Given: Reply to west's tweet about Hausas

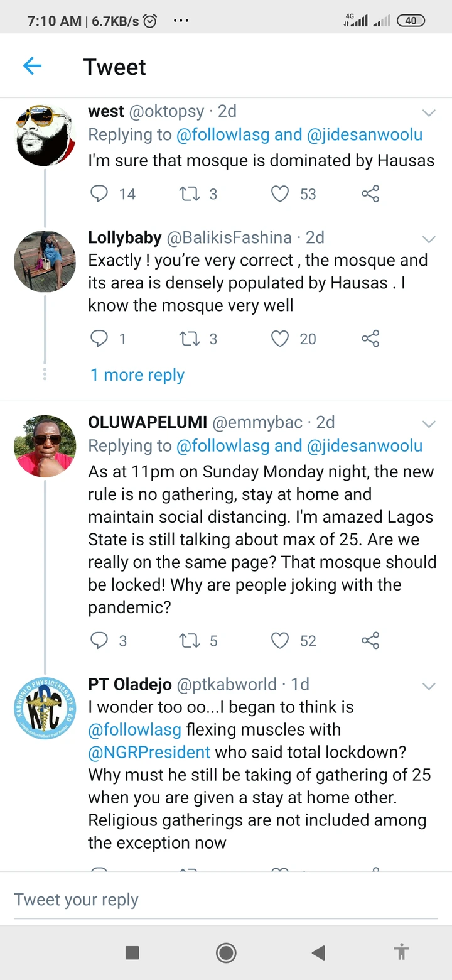Looking at the screenshot, I should click(99, 193).
